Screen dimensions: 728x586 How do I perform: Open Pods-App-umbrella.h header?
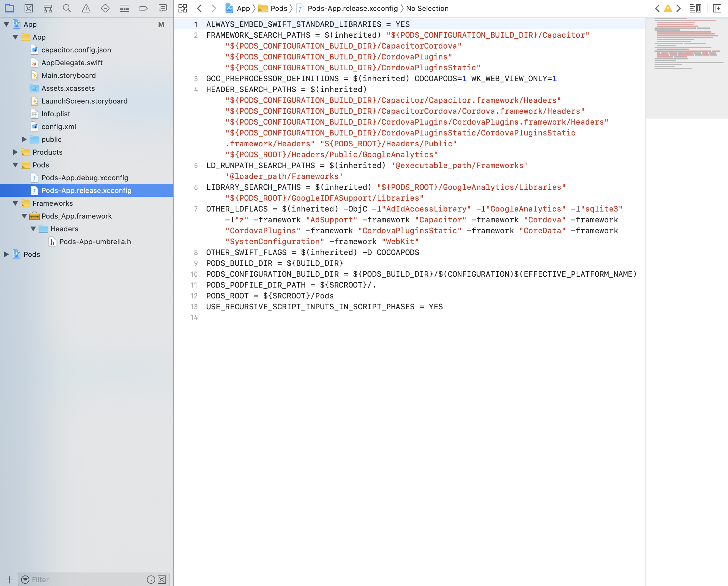point(95,242)
